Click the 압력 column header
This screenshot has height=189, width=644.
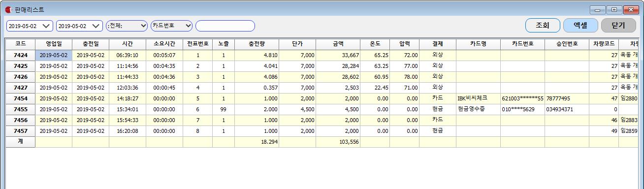click(405, 44)
